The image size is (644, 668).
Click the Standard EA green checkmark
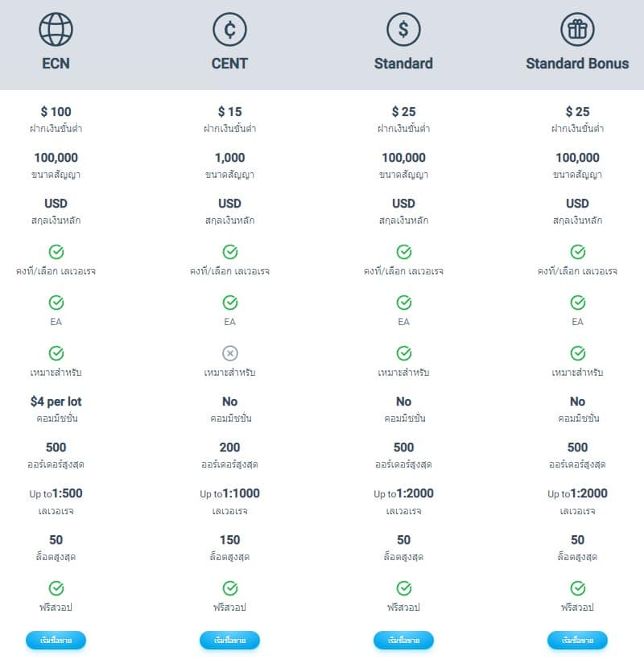pos(404,303)
